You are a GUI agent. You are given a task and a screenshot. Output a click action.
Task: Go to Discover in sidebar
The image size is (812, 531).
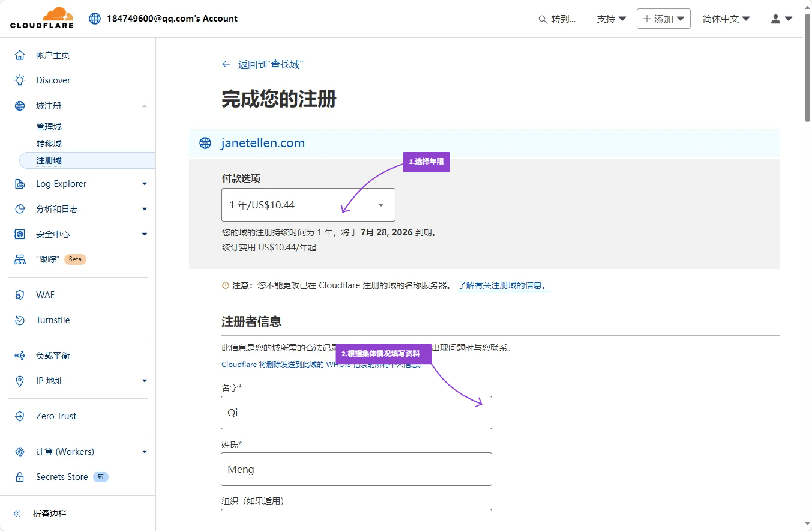point(53,80)
